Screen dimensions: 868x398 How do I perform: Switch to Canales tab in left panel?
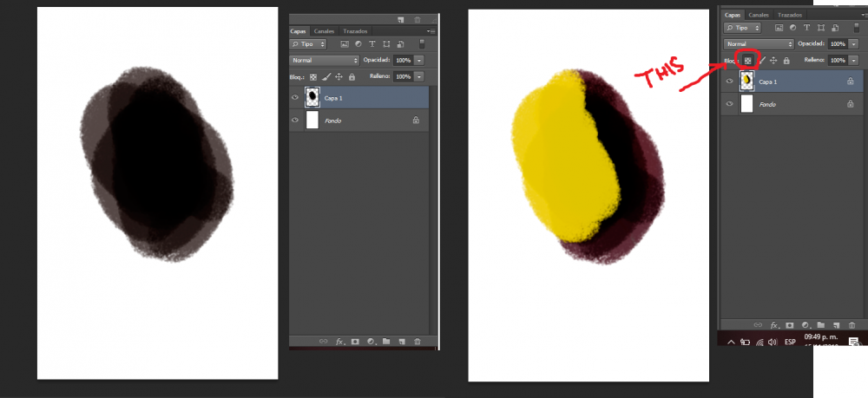point(324,31)
